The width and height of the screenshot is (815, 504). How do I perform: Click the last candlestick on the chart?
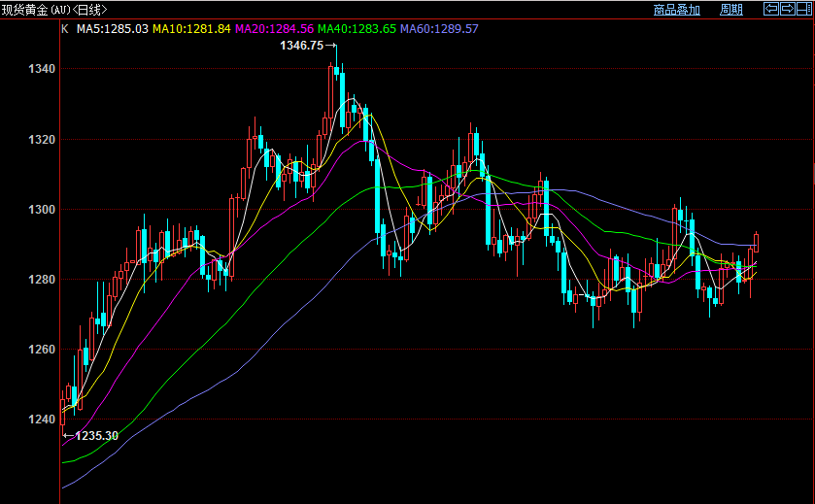757,243
